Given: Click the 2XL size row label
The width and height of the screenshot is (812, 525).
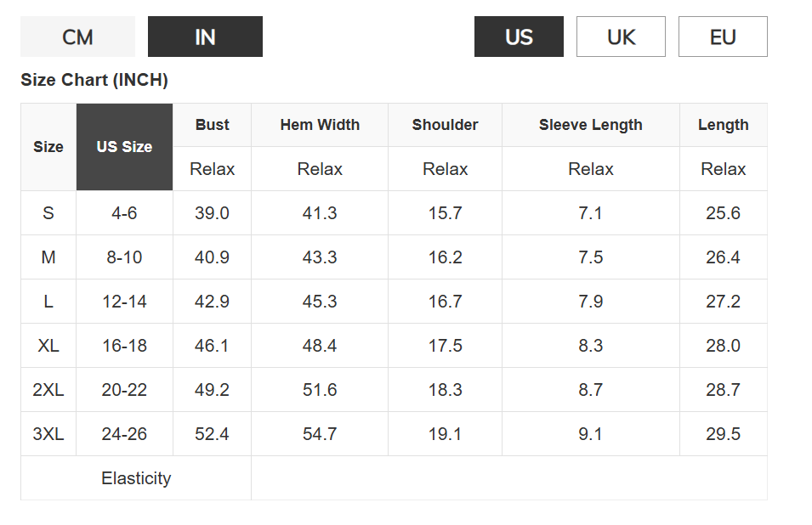Looking at the screenshot, I should click(48, 390).
